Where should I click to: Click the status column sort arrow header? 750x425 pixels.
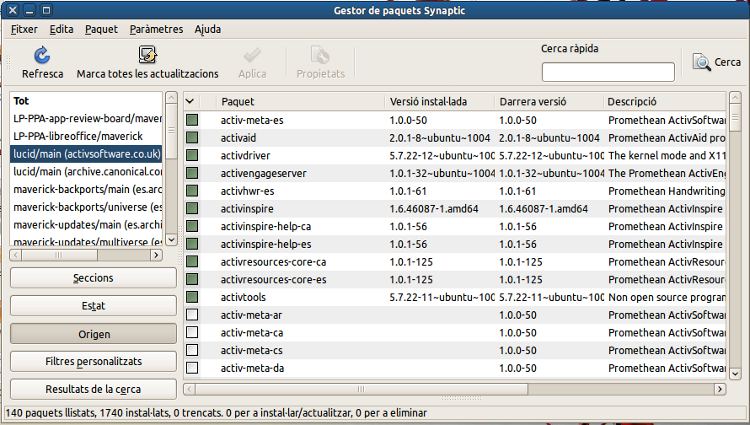[190, 101]
